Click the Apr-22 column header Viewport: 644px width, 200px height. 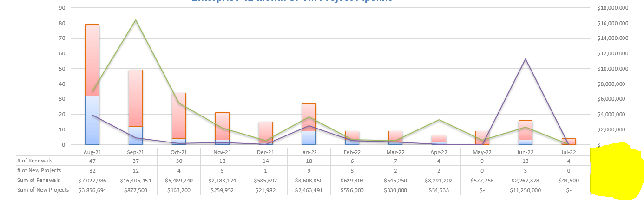(439, 152)
